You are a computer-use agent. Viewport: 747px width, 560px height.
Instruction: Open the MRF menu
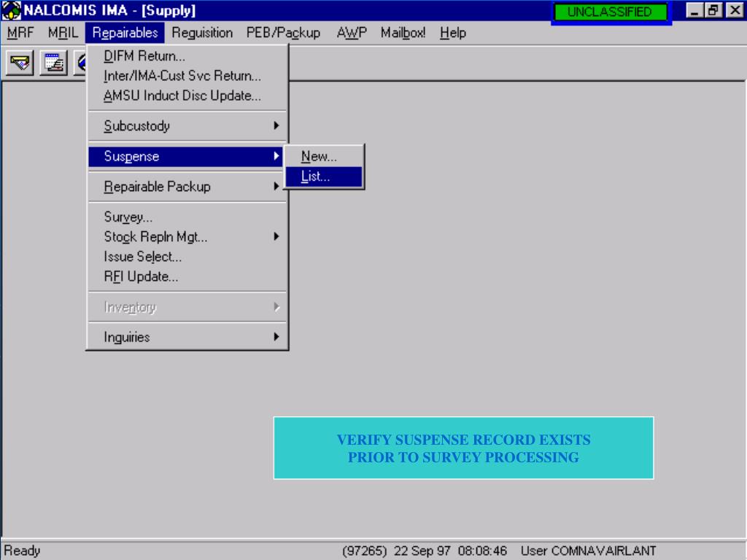[20, 32]
